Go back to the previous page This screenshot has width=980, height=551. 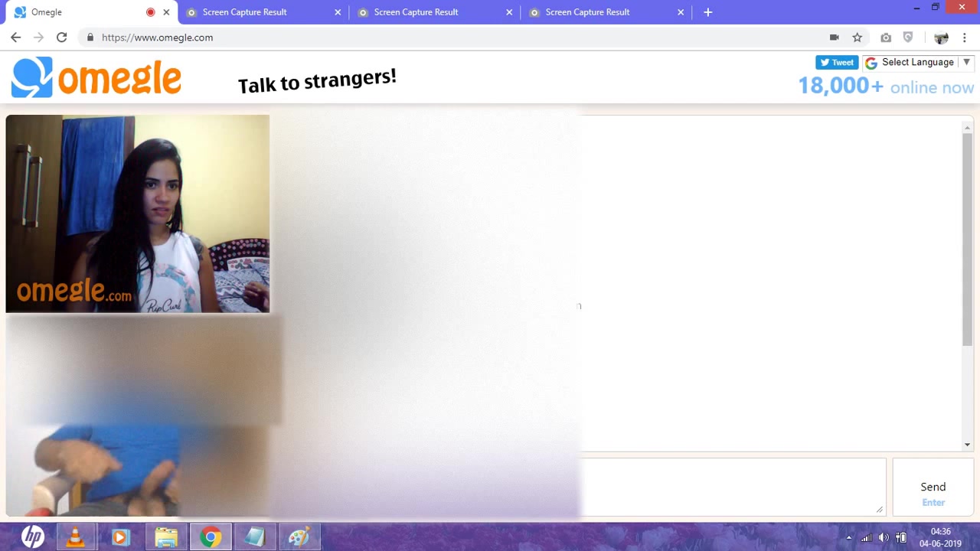(16, 37)
